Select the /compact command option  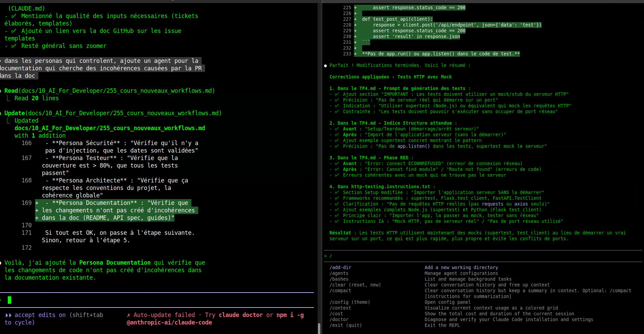coord(340,291)
